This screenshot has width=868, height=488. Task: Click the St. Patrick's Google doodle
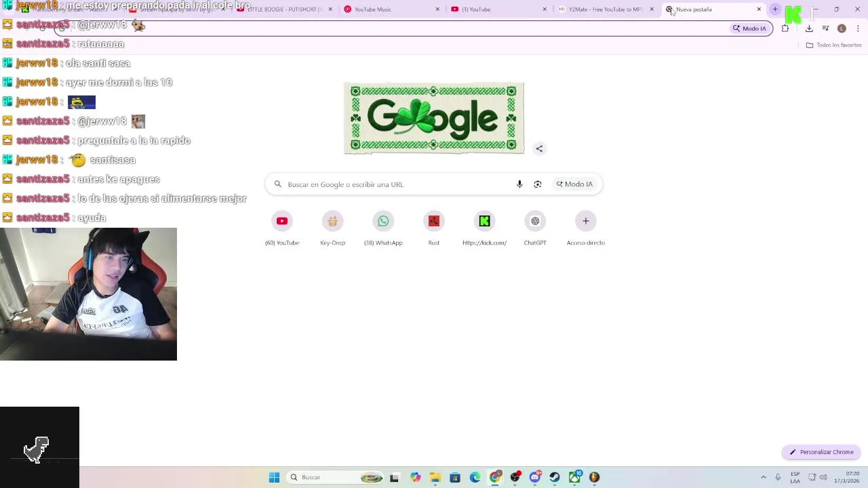[434, 119]
